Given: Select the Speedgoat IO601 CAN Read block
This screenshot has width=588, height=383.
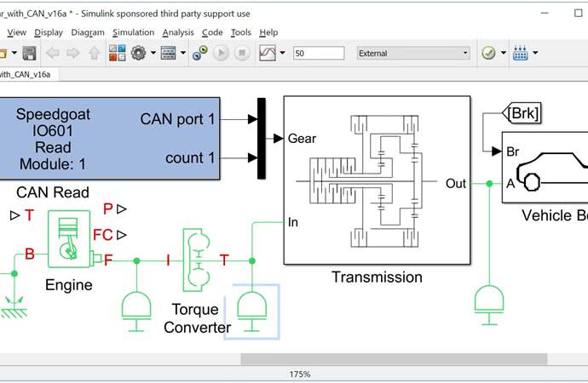Looking at the screenshot, I should tap(110, 138).
